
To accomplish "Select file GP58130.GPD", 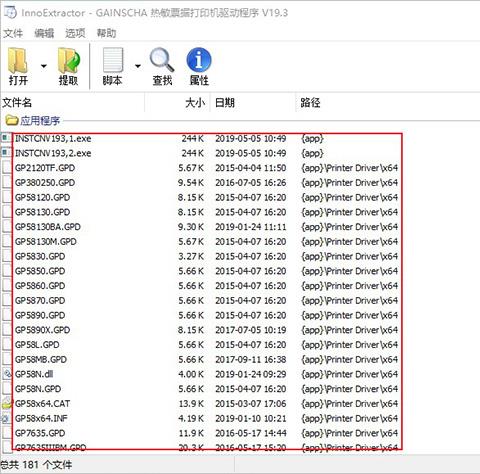I will [x=42, y=212].
